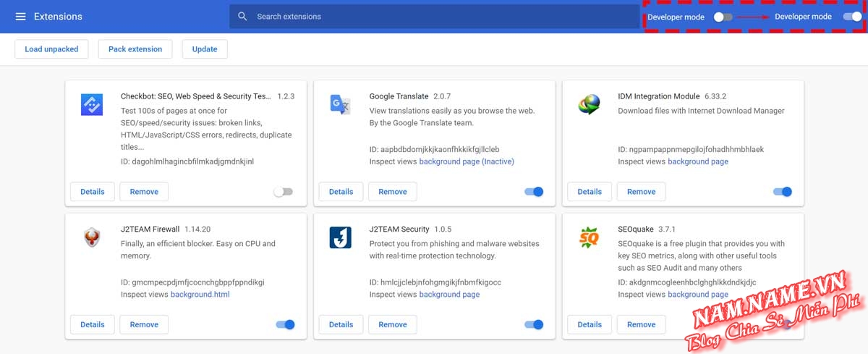Open Google Translate background page (Inactive) link
868x354 pixels.
coord(467,161)
